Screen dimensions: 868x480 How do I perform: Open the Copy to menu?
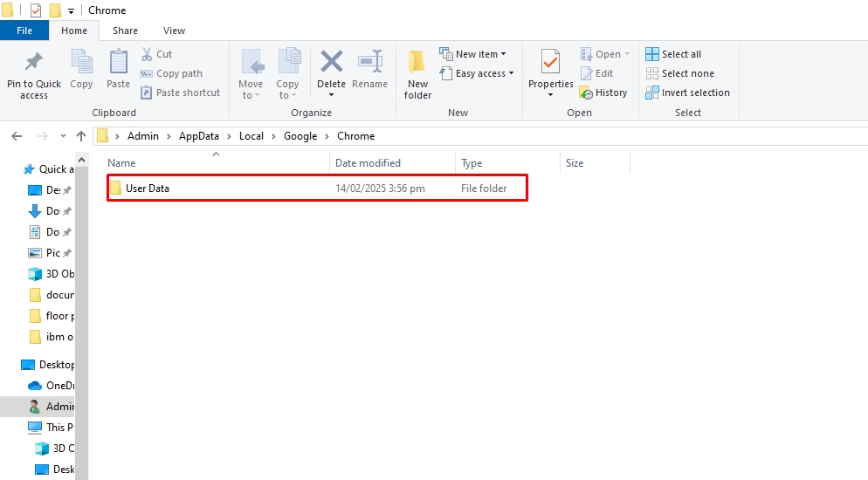pos(288,74)
